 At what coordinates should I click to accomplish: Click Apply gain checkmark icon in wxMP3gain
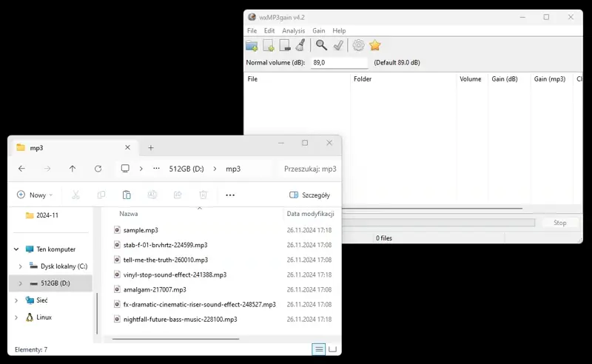(x=338, y=45)
